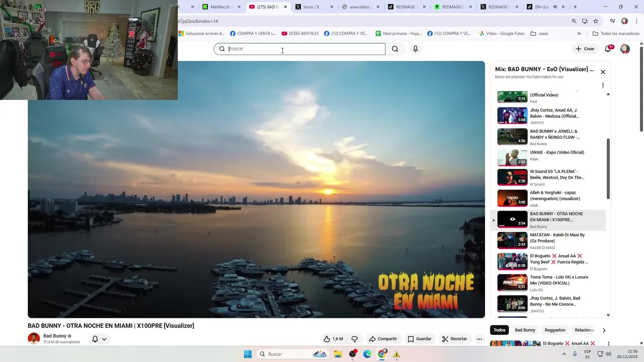Click the Bad Bunny channel avatar

34,338
